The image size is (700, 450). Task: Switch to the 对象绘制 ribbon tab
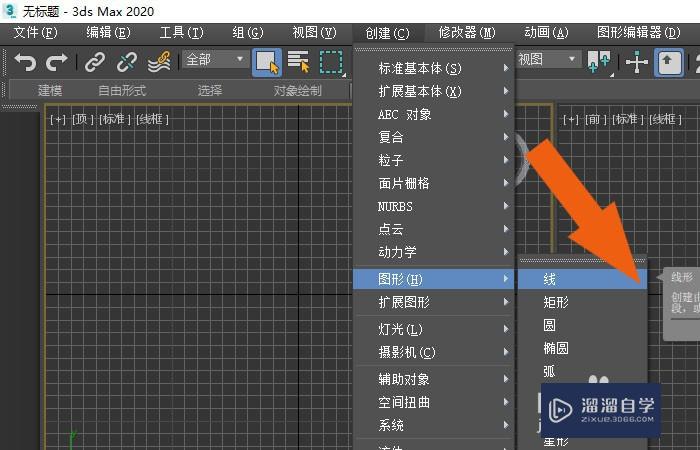298,91
